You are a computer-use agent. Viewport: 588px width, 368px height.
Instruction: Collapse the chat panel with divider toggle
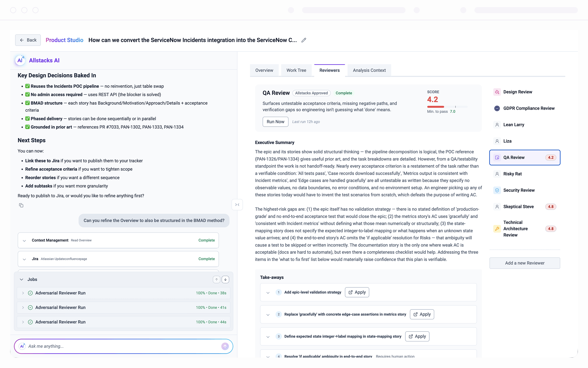coord(237,205)
